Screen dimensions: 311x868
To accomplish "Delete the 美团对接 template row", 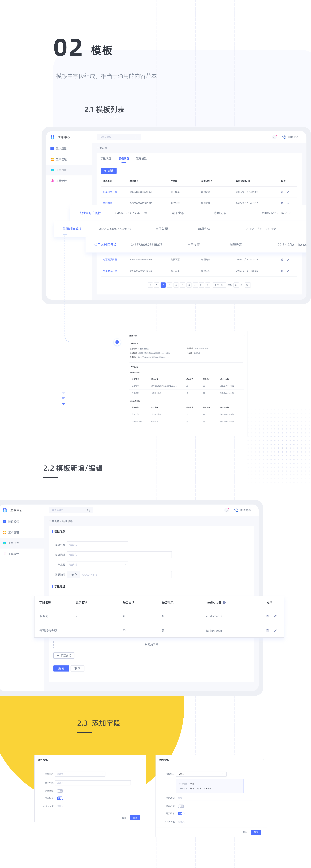I will point(282,203).
